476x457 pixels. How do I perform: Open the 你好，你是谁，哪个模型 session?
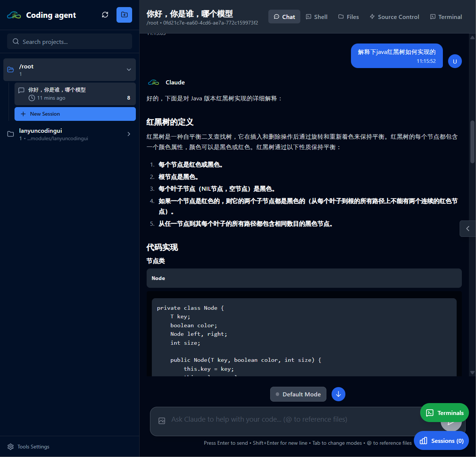pyautogui.click(x=75, y=94)
